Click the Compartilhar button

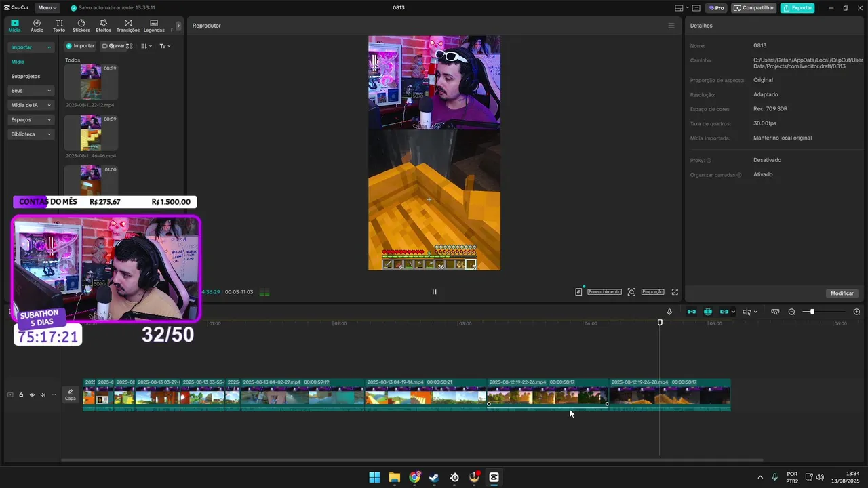(x=754, y=8)
